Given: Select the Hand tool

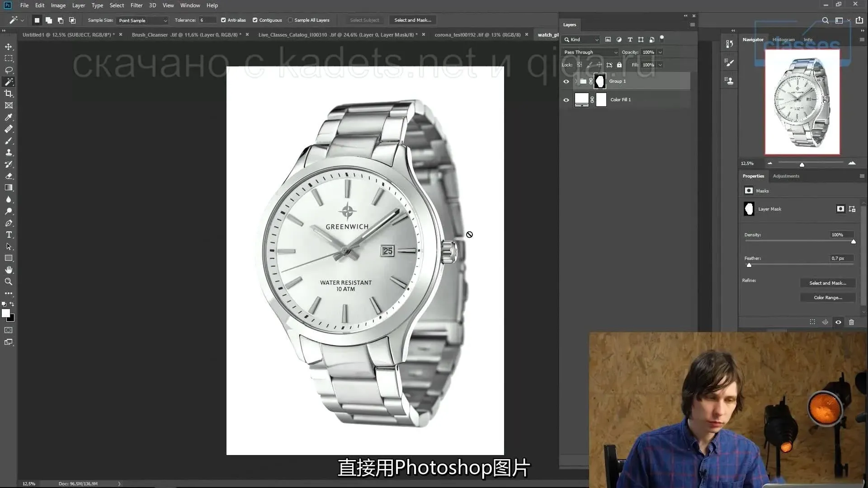Looking at the screenshot, I should click(9, 270).
